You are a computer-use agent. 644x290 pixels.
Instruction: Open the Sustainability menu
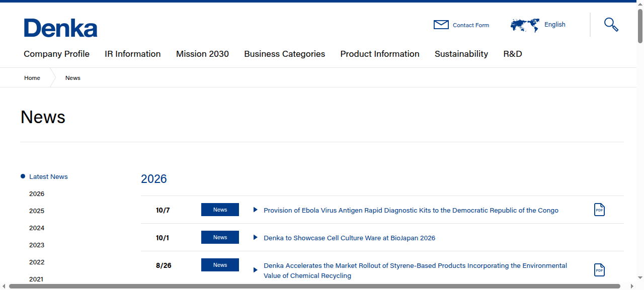click(x=461, y=54)
